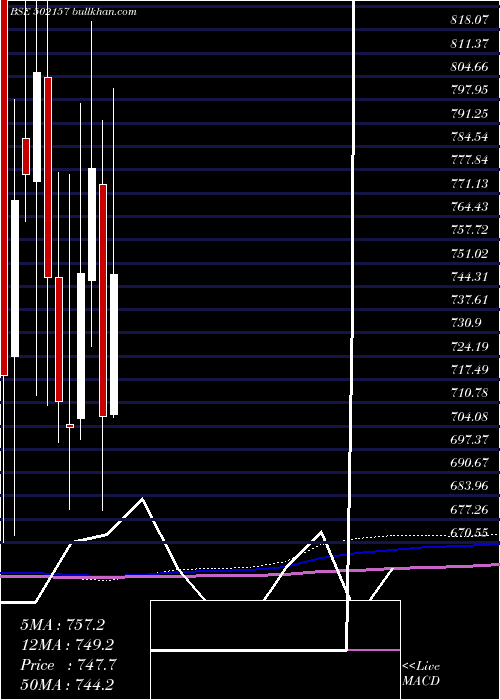The width and height of the screenshot is (500, 700).
Task: Click the 724.19 price label
Action: tap(469, 346)
